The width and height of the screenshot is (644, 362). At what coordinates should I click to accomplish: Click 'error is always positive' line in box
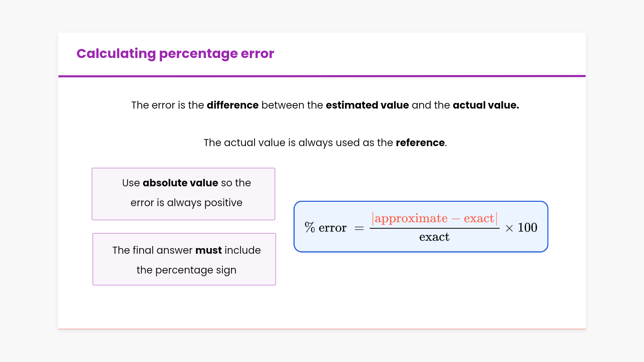186,203
